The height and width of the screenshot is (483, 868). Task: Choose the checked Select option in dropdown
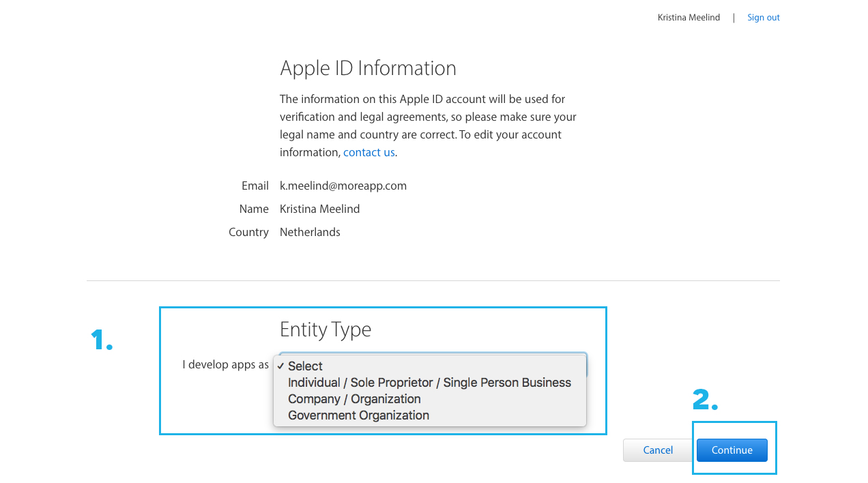pos(430,366)
